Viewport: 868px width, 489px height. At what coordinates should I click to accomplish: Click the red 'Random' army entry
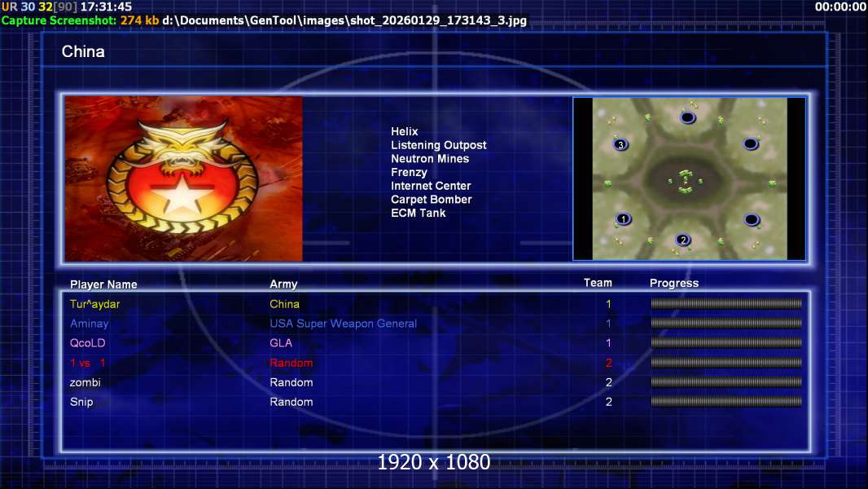pos(292,363)
